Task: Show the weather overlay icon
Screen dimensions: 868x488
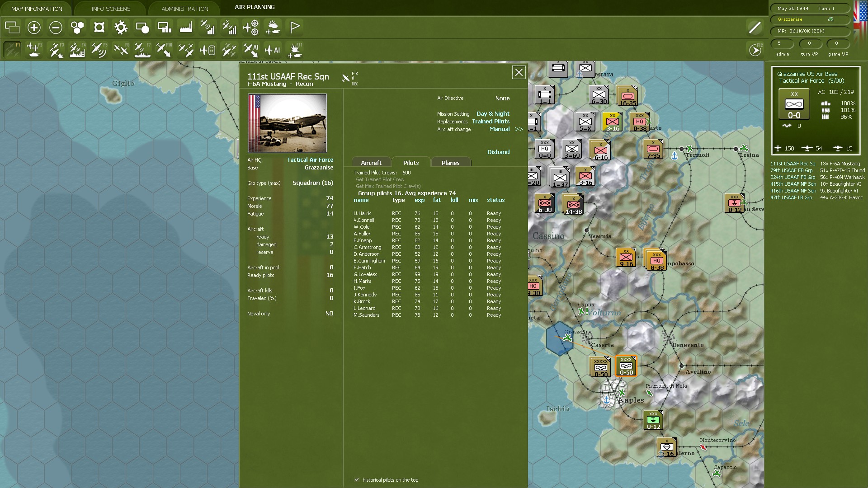Action: 273,28
